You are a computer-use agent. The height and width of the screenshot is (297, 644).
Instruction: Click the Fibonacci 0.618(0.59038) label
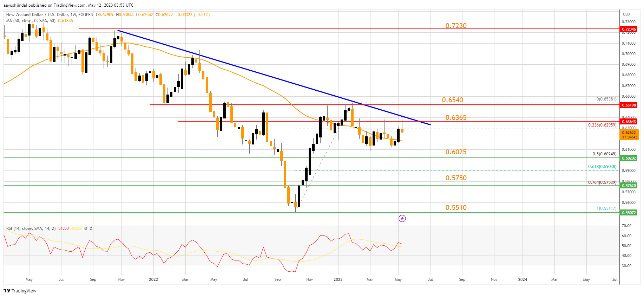(x=602, y=167)
